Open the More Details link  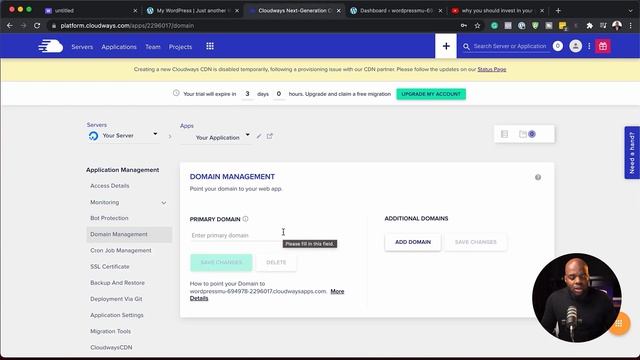[337, 291]
